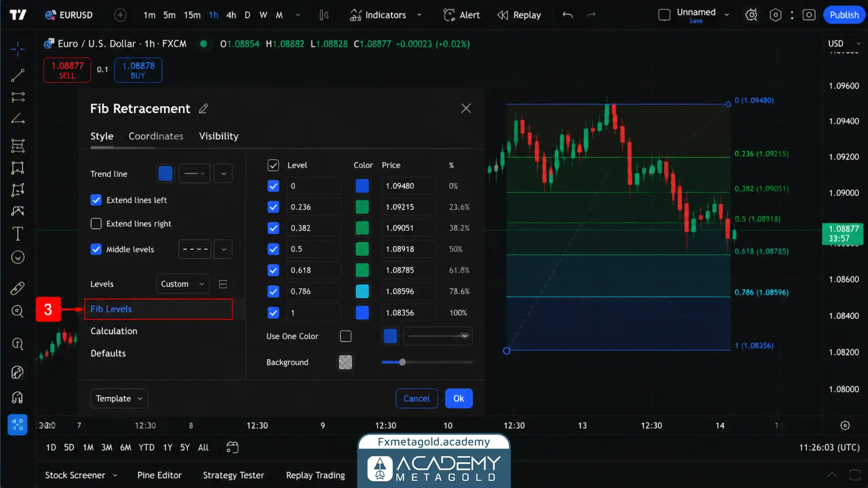The width and height of the screenshot is (868, 488).
Task: Click the brush drawing tool
Action: [18, 211]
